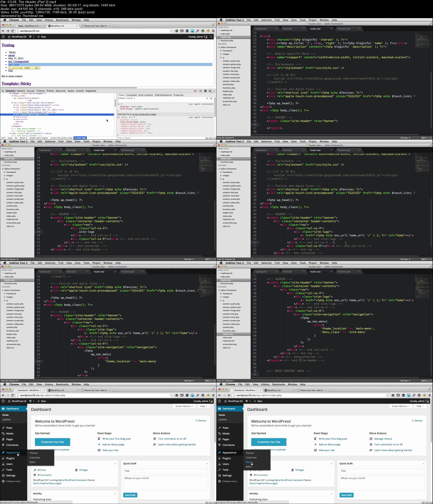433x504 pixels.
Task: Click the New Style Rule plus icon in Styles pane
Action: point(207,98)
